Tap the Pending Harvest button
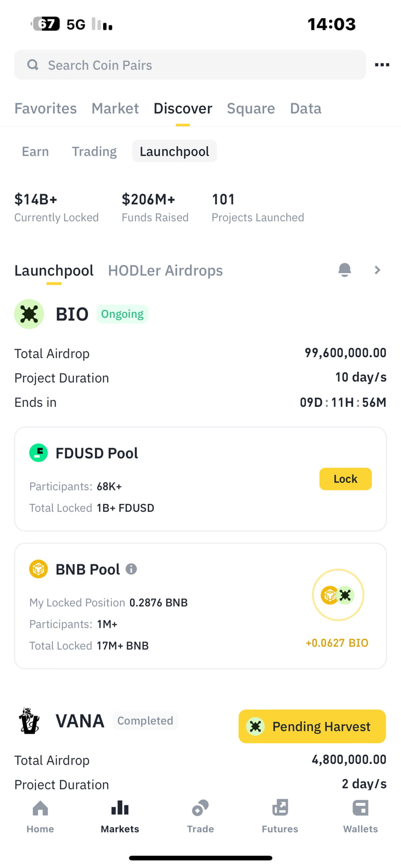Viewport: 401px width, 868px height. [312, 726]
